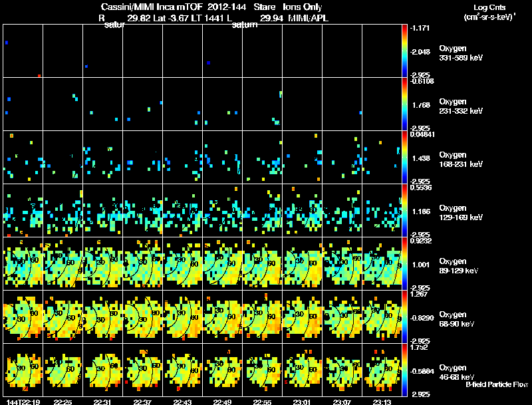This screenshot has width=532, height=405.
Task: Click the 23:07 time axis label
Action: pyautogui.click(x=342, y=402)
